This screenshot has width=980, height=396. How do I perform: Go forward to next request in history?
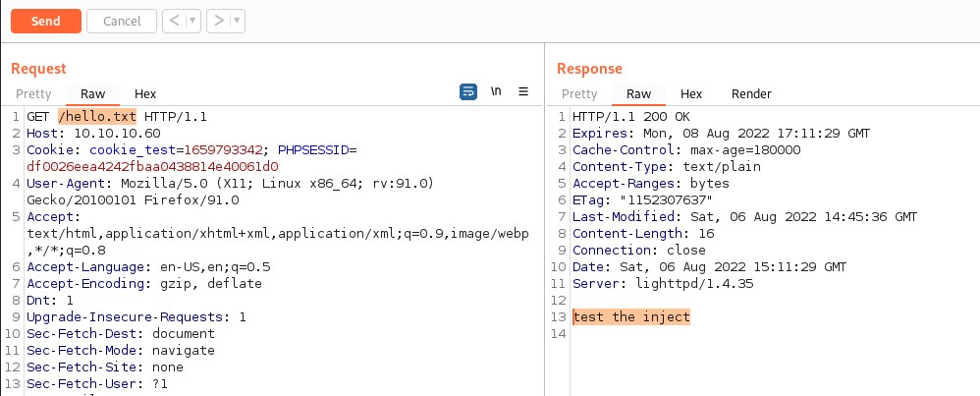217,21
